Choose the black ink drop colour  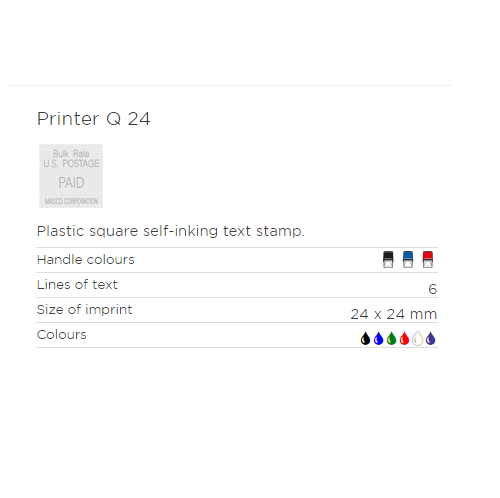click(365, 338)
